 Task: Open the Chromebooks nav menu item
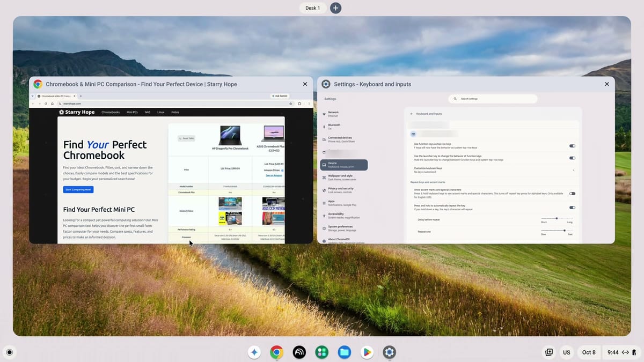point(111,112)
